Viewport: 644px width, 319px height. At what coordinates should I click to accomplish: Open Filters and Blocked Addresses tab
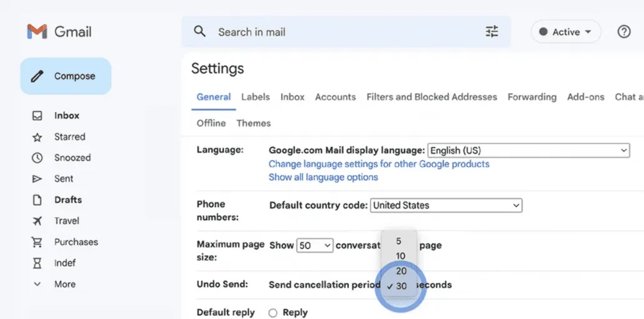tap(431, 97)
